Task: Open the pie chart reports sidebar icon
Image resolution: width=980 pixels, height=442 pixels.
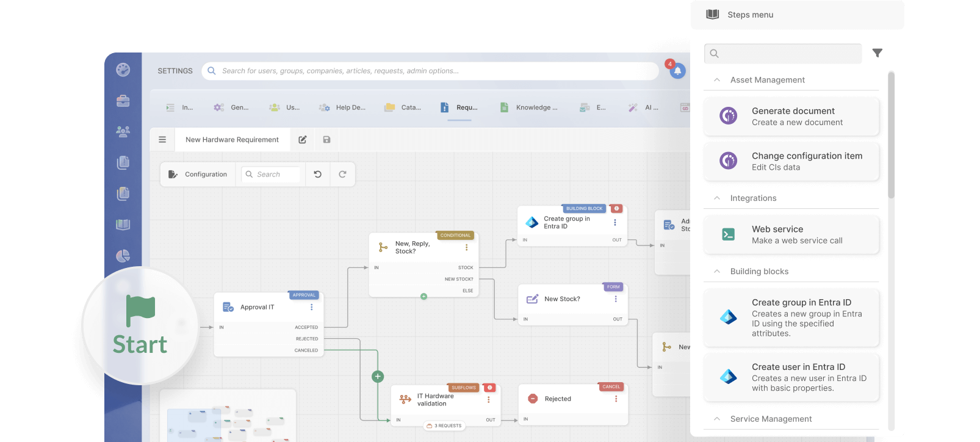Action: [123, 256]
